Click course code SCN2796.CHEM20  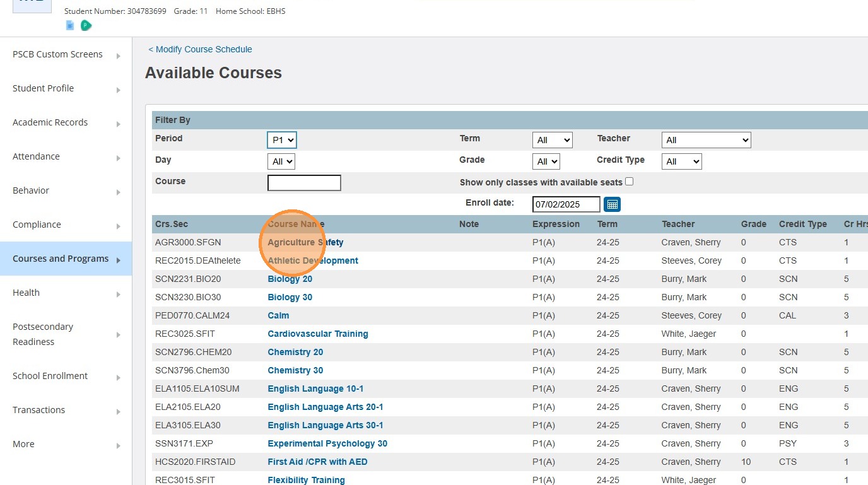[194, 352]
